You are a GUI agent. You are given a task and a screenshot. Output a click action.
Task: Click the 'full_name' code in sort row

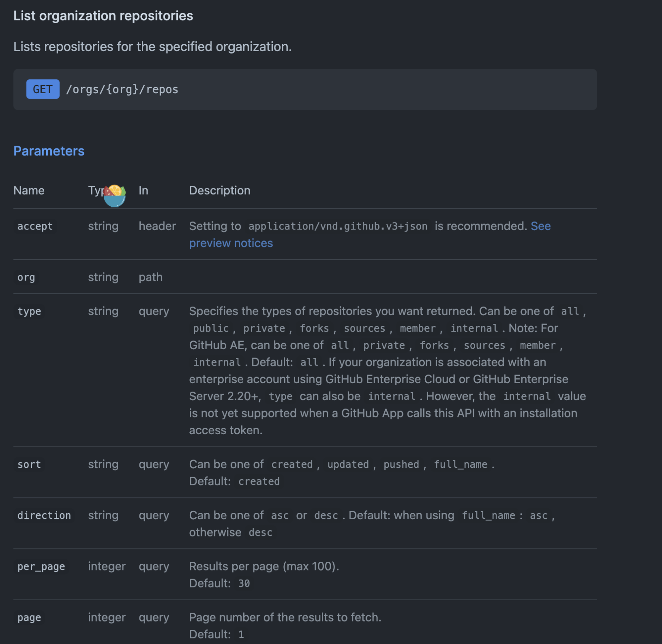461,464
